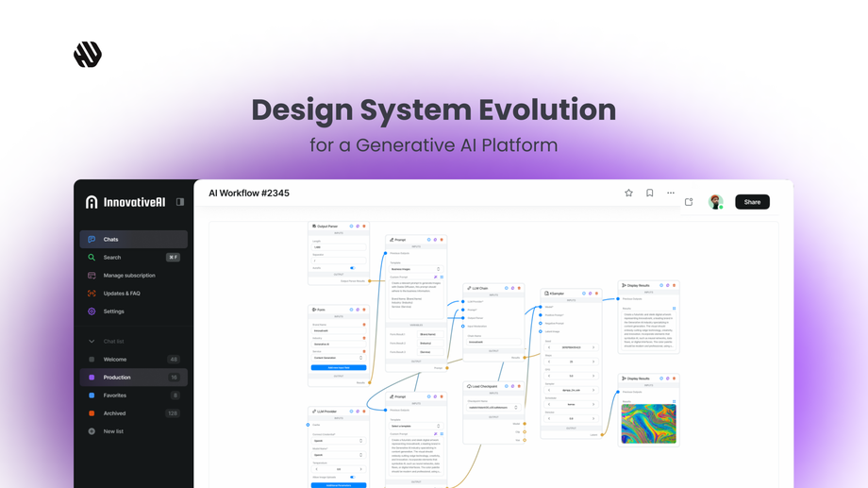Create a New list
Viewport: 868px width, 488px height.
(133, 431)
